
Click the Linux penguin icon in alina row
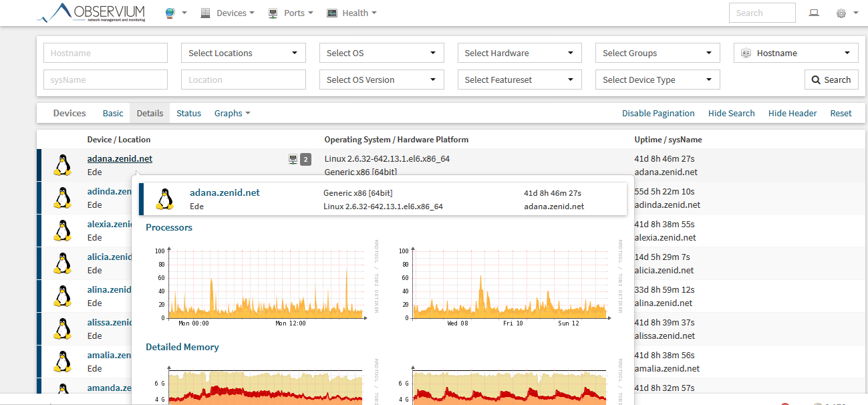click(x=63, y=296)
